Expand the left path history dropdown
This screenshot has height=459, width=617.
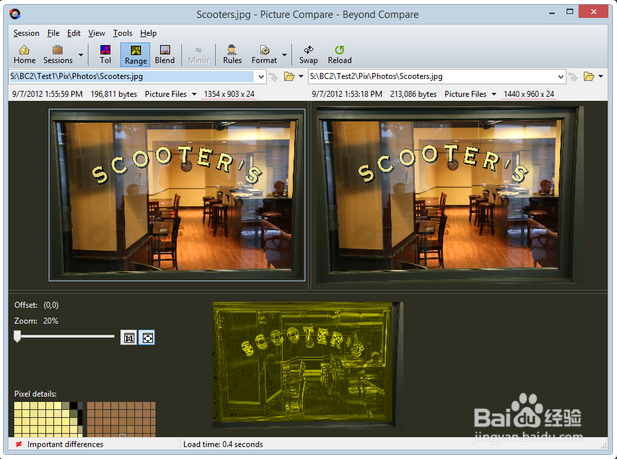click(x=261, y=77)
